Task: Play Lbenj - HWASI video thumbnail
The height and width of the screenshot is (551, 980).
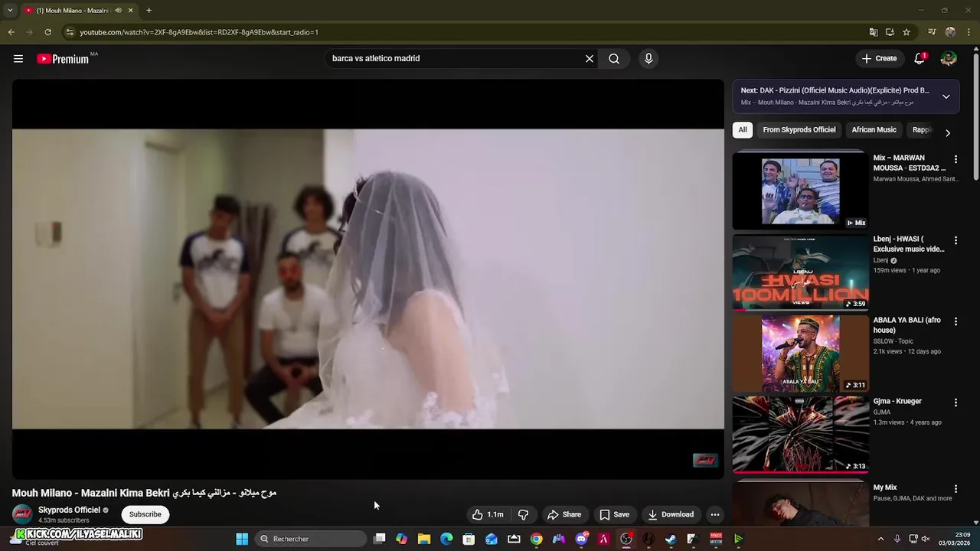Action: pos(800,272)
